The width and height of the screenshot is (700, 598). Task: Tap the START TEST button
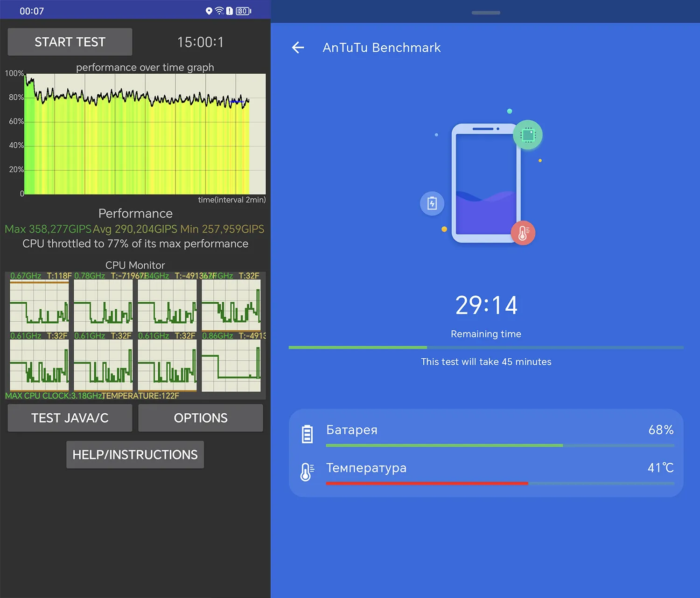pos(70,42)
